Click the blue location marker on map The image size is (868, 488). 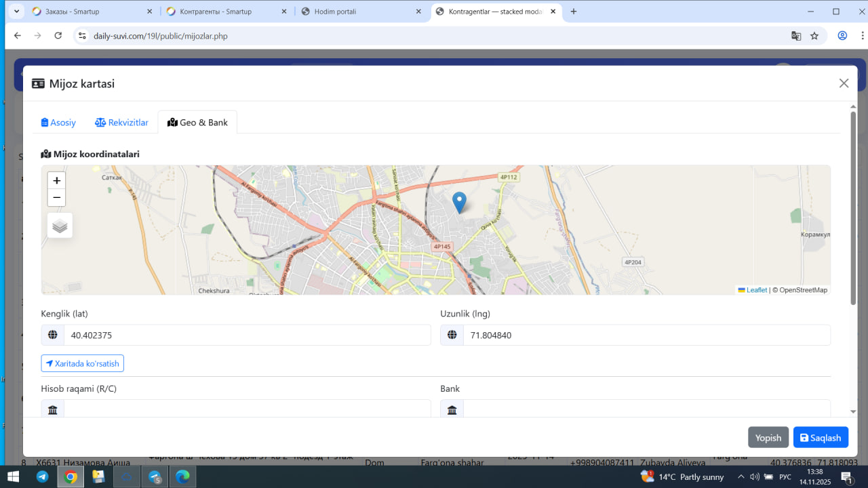click(459, 202)
